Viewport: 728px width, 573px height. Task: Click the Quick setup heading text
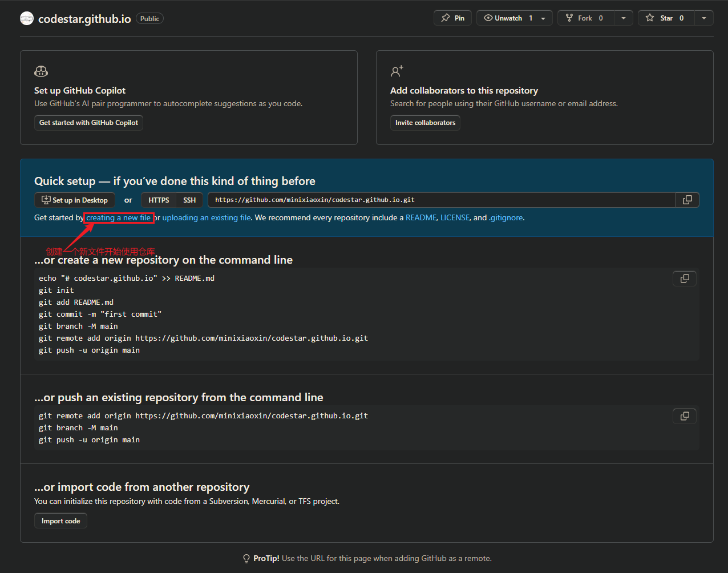(175, 181)
